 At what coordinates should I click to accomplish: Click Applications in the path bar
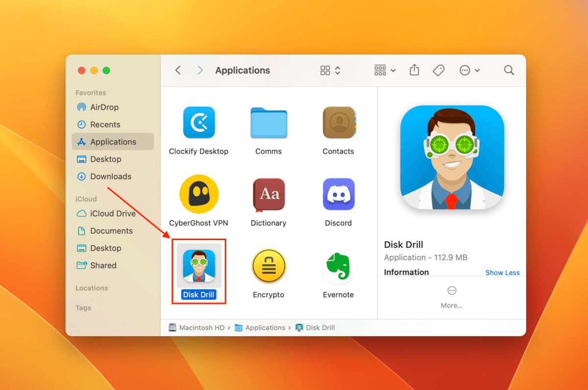pyautogui.click(x=260, y=328)
